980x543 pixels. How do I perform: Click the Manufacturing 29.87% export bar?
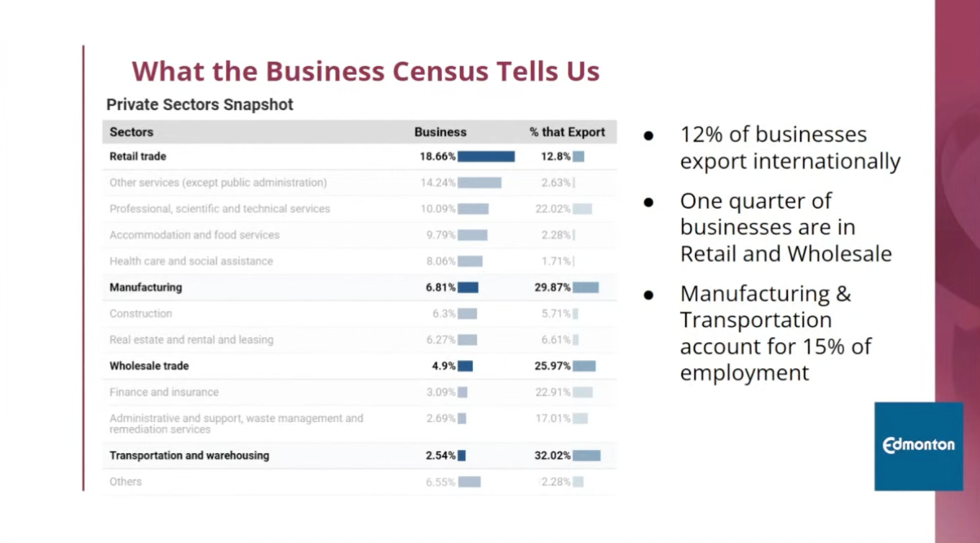(x=586, y=287)
